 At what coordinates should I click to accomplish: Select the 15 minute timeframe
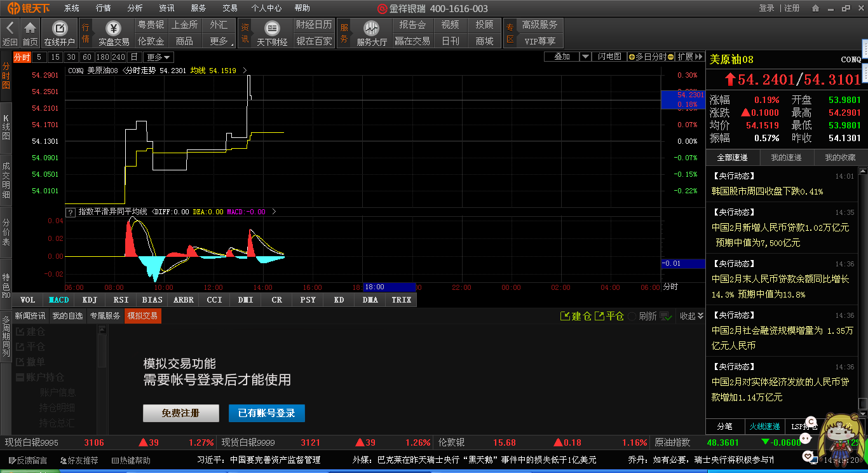pyautogui.click(x=55, y=57)
